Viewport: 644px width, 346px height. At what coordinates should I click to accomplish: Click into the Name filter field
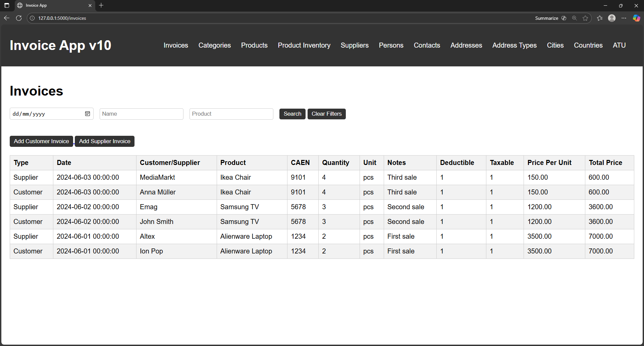(141, 114)
